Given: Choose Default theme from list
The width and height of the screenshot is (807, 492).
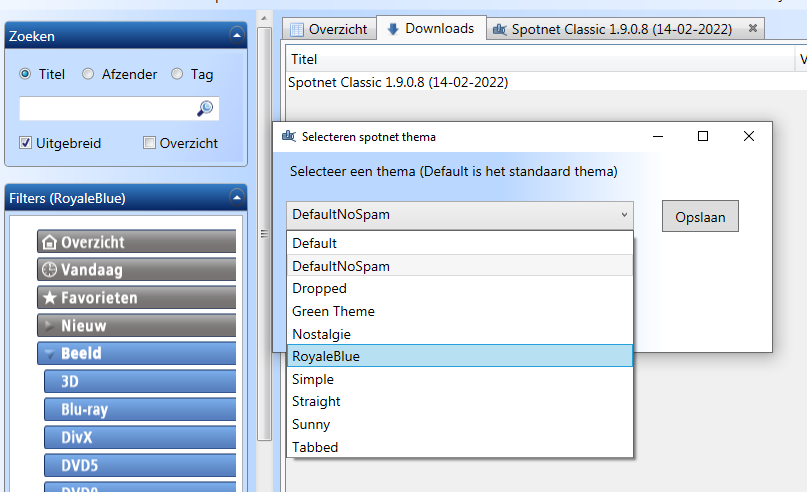Looking at the screenshot, I should 460,243.
